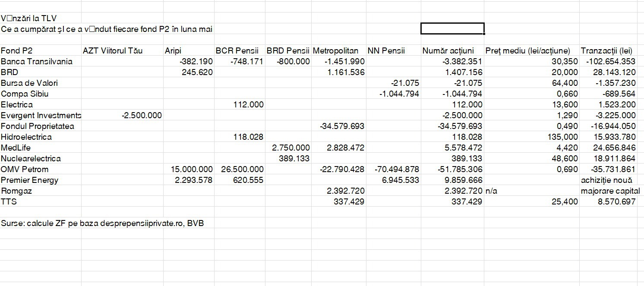Image resolution: width=644 pixels, height=286 pixels.
Task: Select the cell with value -102.654.353
Action: (611, 61)
